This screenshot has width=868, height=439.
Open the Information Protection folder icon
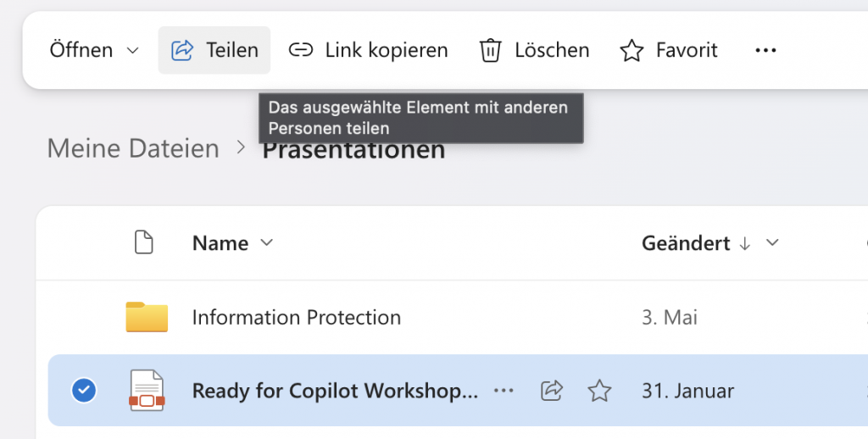click(147, 318)
